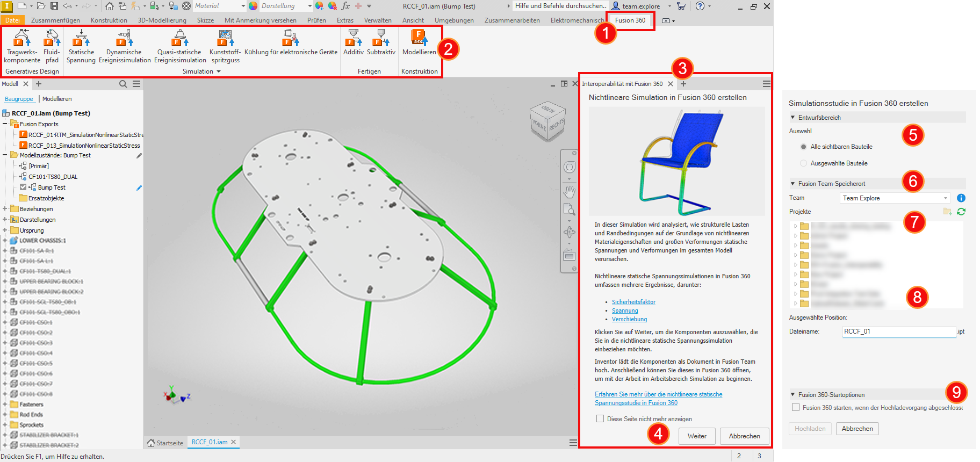This screenshot has width=980, height=462.
Task: Open the full navigation wheel
Action: tap(569, 167)
